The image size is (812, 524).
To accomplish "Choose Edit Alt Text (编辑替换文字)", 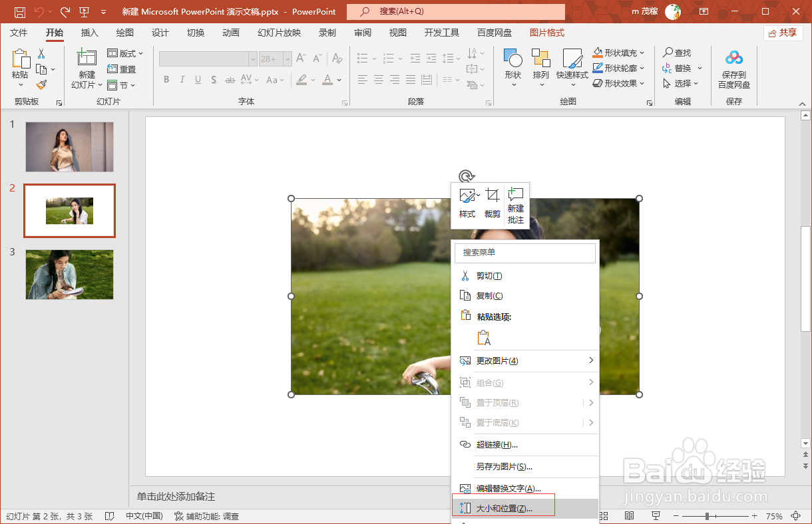I will [526, 488].
